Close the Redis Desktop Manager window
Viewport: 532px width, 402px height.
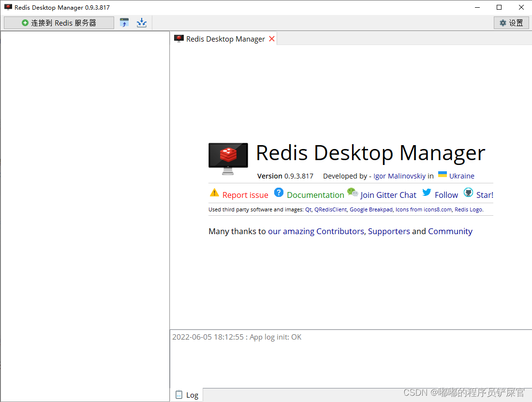[x=521, y=7]
